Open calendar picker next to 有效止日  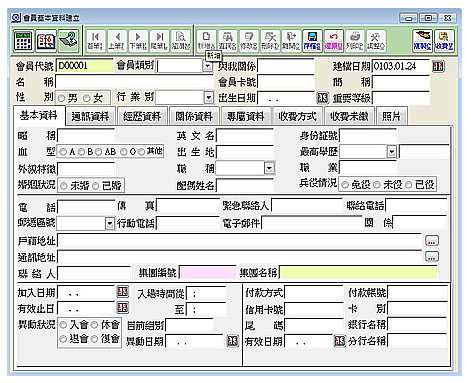pyautogui.click(x=123, y=307)
